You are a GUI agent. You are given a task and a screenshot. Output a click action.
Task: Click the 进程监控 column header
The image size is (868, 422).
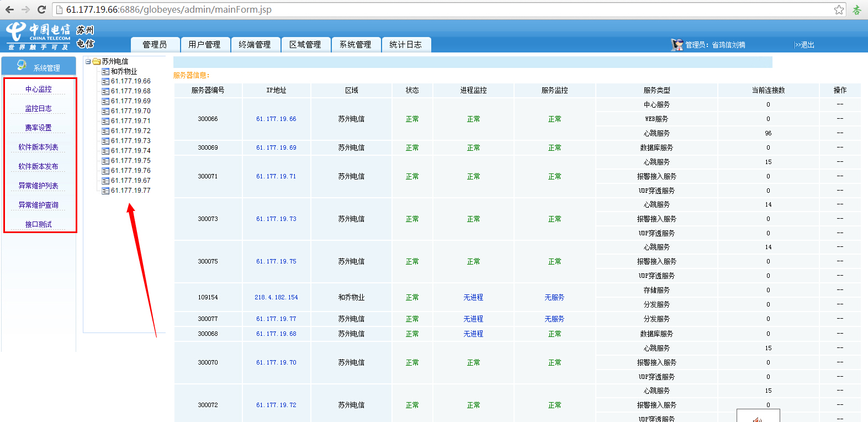[x=473, y=90]
